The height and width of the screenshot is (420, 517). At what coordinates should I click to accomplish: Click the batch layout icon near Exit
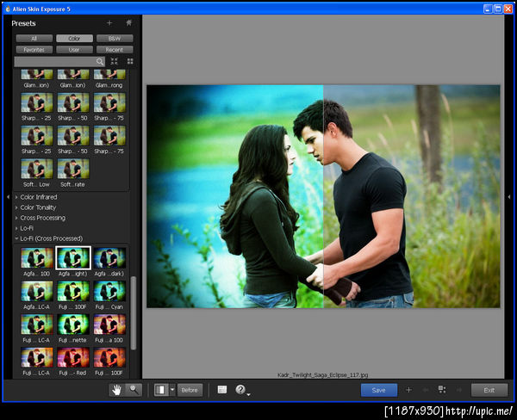coord(442,390)
